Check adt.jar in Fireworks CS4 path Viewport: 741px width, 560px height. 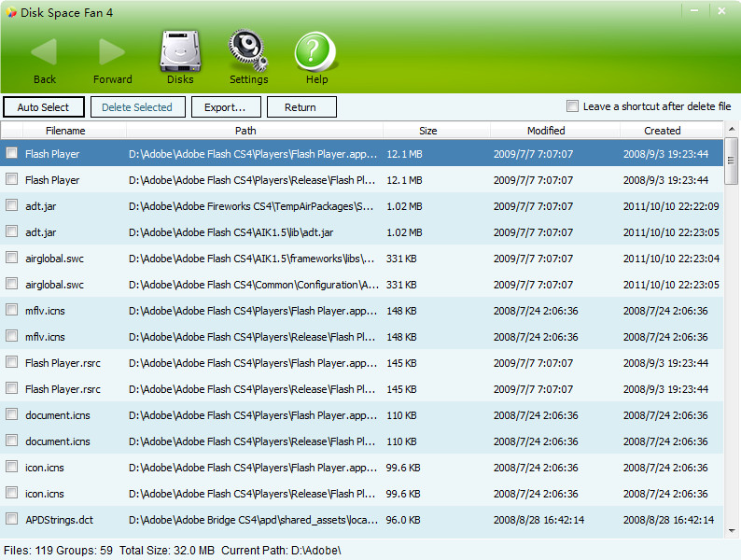tap(12, 205)
